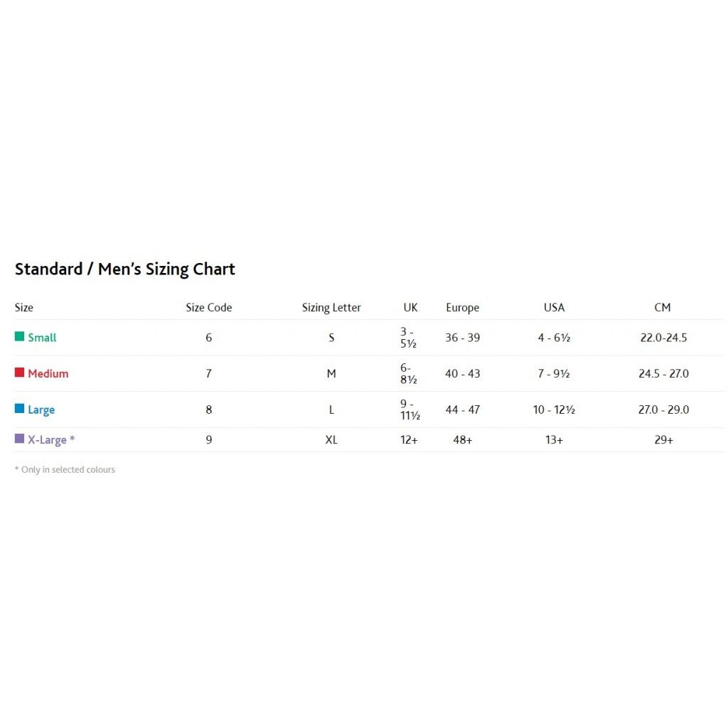
Task: Click the red Medium color swatch
Action: [19, 373]
